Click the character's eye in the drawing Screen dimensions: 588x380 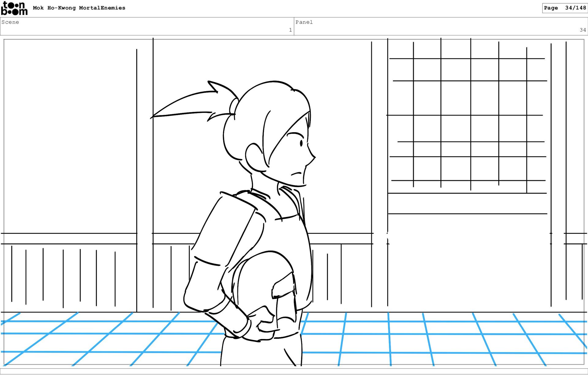coord(301,143)
